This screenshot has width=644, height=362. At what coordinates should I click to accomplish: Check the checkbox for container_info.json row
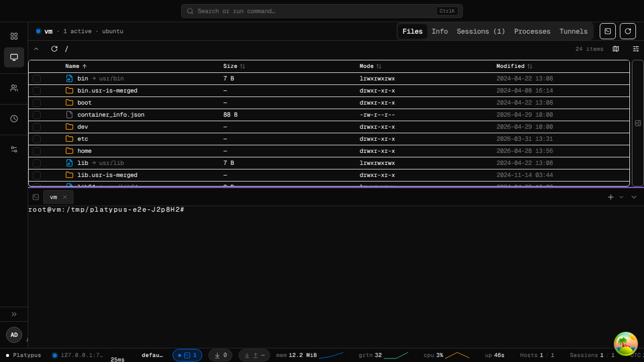coord(37,115)
